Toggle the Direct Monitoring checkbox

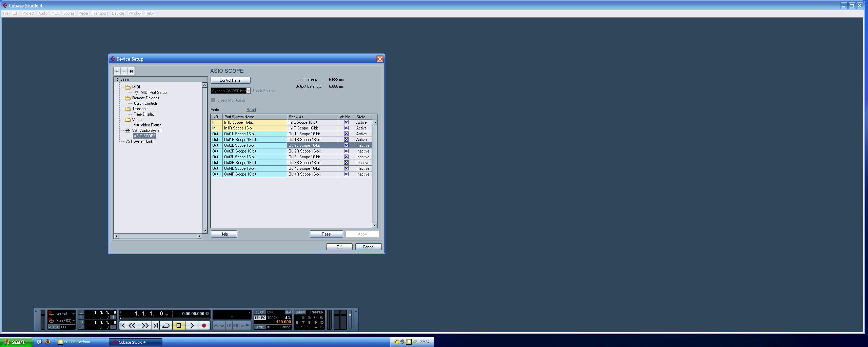click(x=213, y=100)
